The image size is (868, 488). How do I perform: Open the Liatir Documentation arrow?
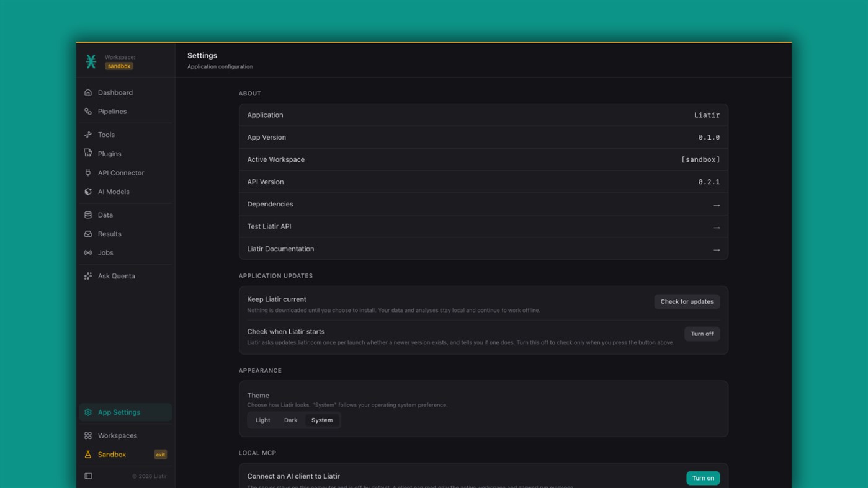[x=716, y=250]
